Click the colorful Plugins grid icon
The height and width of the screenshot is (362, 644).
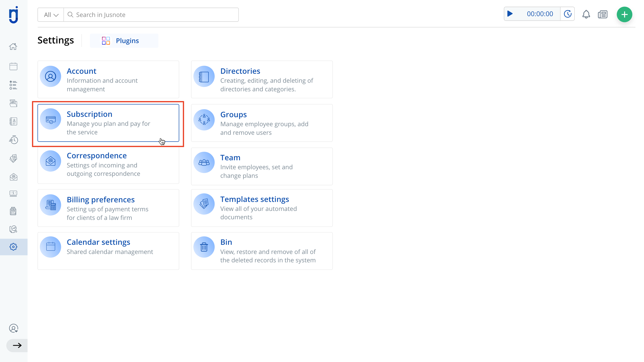pos(106,40)
